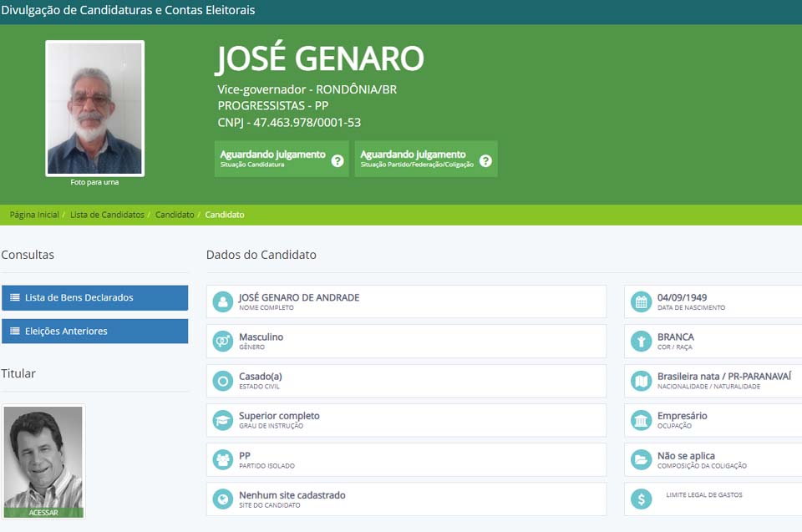Screen dimensions: 802x532
Task: Open Eleições Anteriores consultation
Action: pyautogui.click(x=94, y=332)
